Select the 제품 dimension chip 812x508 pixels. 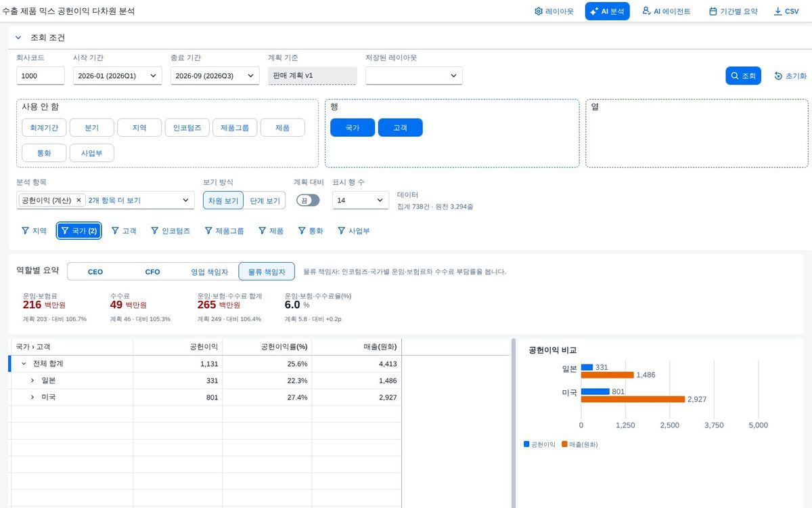tap(282, 127)
